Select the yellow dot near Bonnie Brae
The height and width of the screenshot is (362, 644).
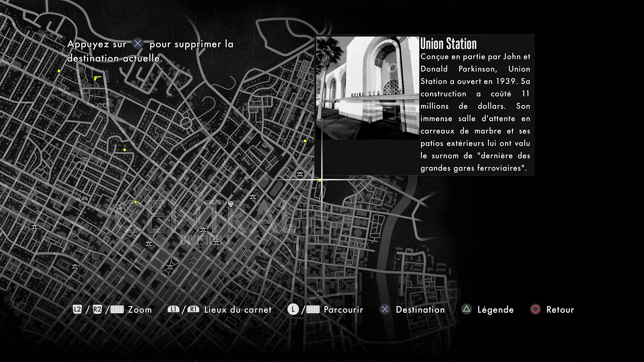(x=59, y=71)
